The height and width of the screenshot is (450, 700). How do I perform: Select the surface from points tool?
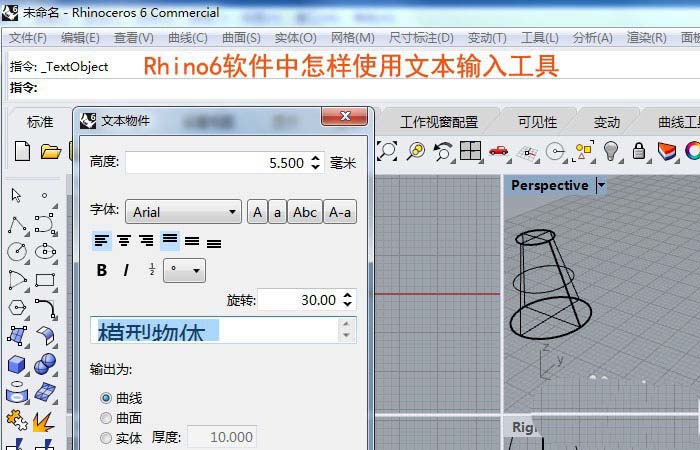[x=17, y=336]
